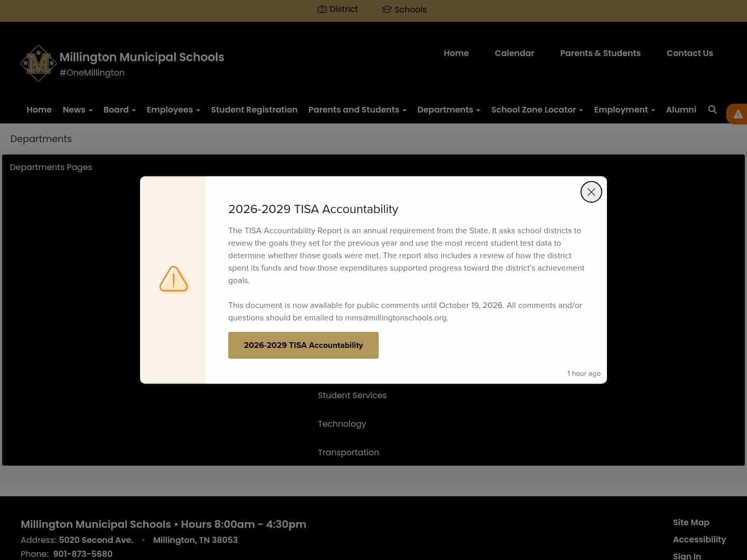Expand the Employment dropdown menu
Screen dimensions: 747x560
coord(624,109)
